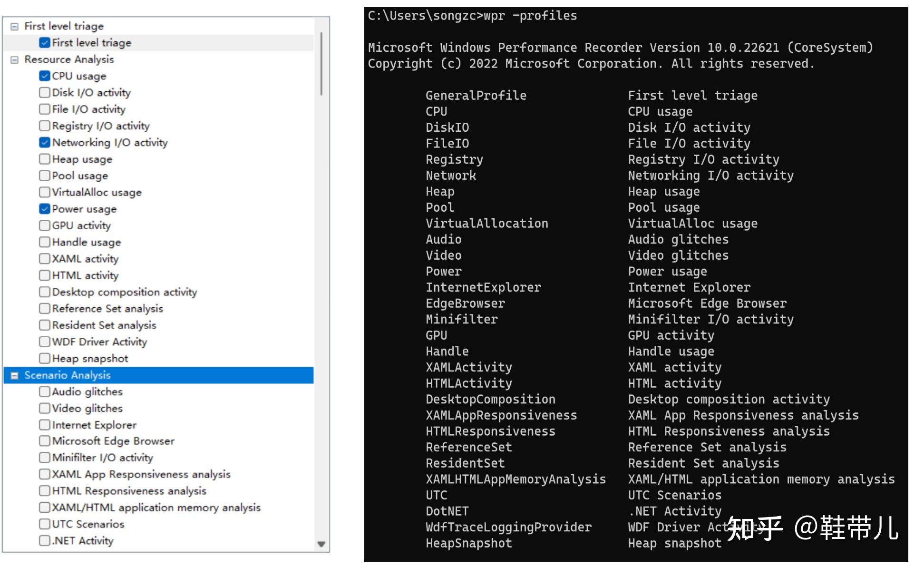Select the Scenario Analysis tree row

click(x=68, y=375)
